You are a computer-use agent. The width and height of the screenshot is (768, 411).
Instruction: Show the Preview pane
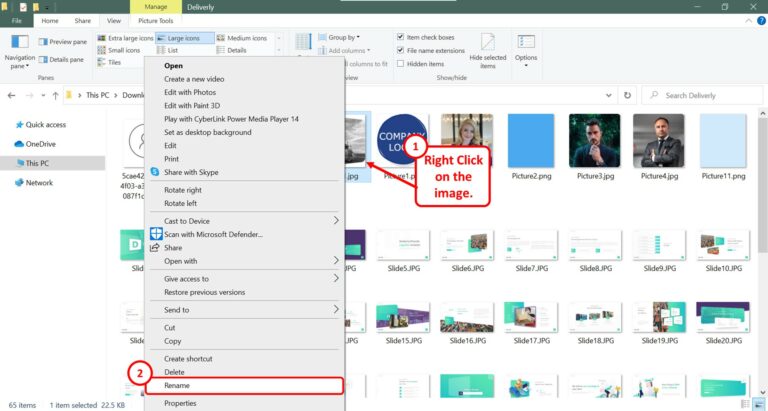click(x=63, y=42)
